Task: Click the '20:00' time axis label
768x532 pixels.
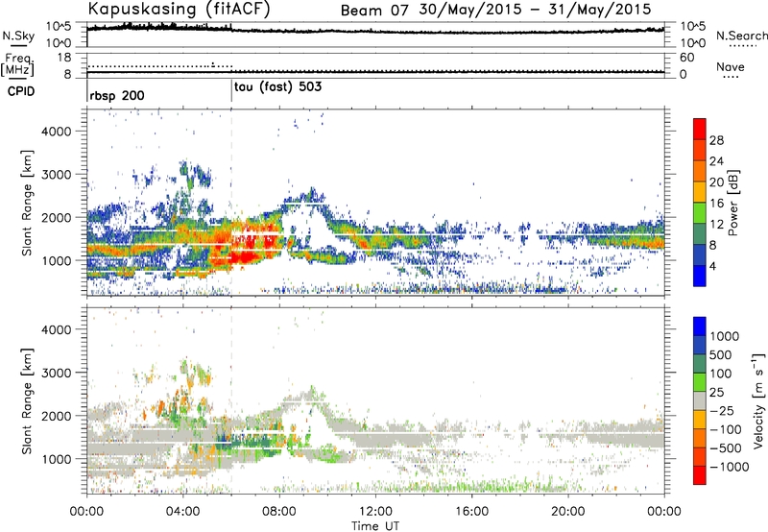Action: (x=567, y=512)
